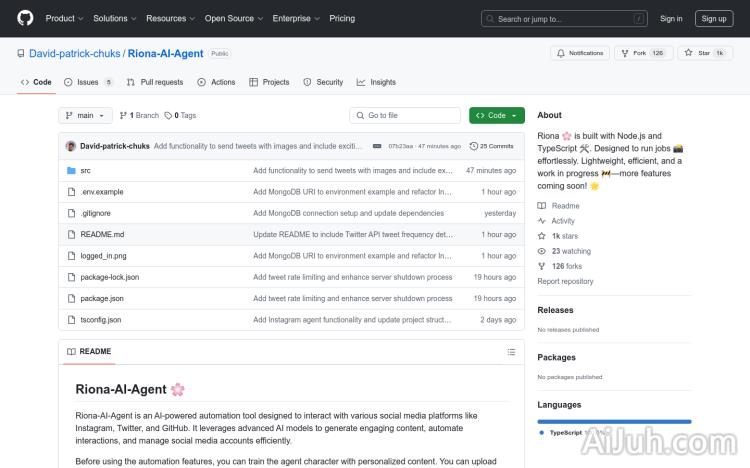The width and height of the screenshot is (750, 468).
Task: Click the TypeScript language bar
Action: coord(613,421)
